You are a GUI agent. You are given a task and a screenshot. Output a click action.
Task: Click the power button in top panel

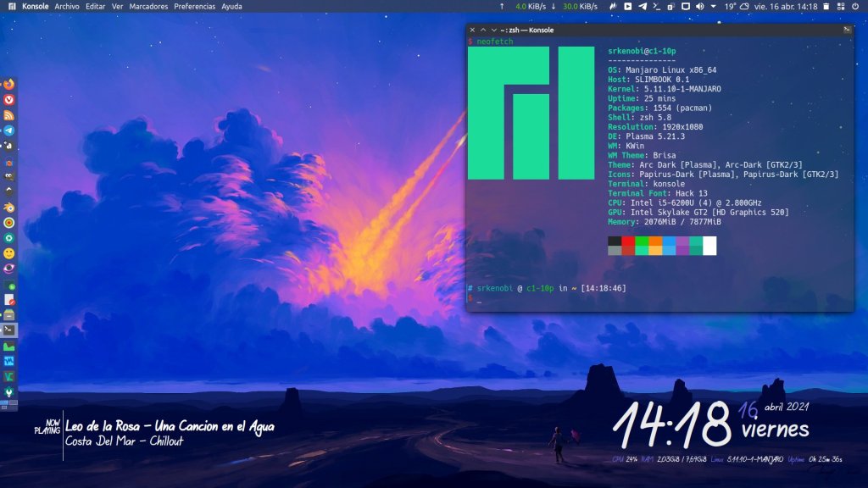click(x=857, y=7)
